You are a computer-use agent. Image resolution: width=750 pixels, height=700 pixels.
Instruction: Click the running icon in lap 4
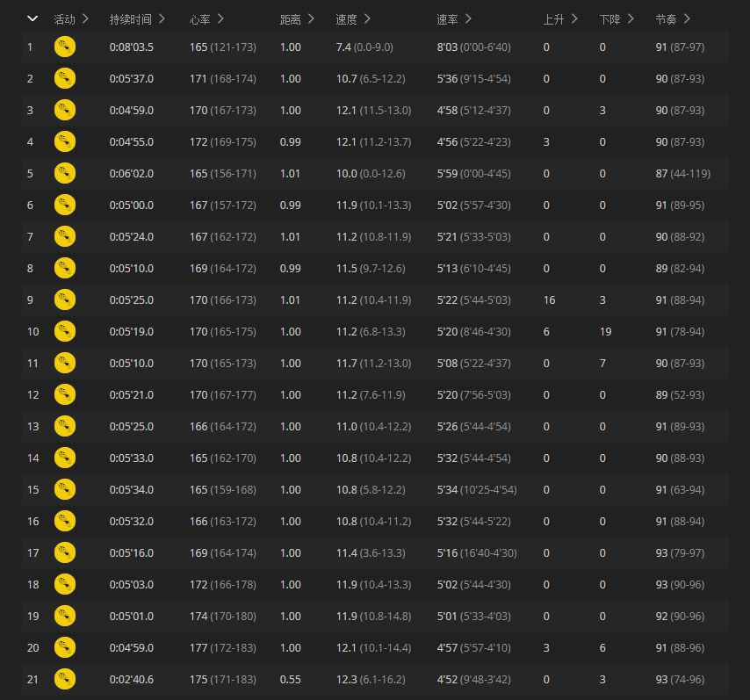[65, 141]
